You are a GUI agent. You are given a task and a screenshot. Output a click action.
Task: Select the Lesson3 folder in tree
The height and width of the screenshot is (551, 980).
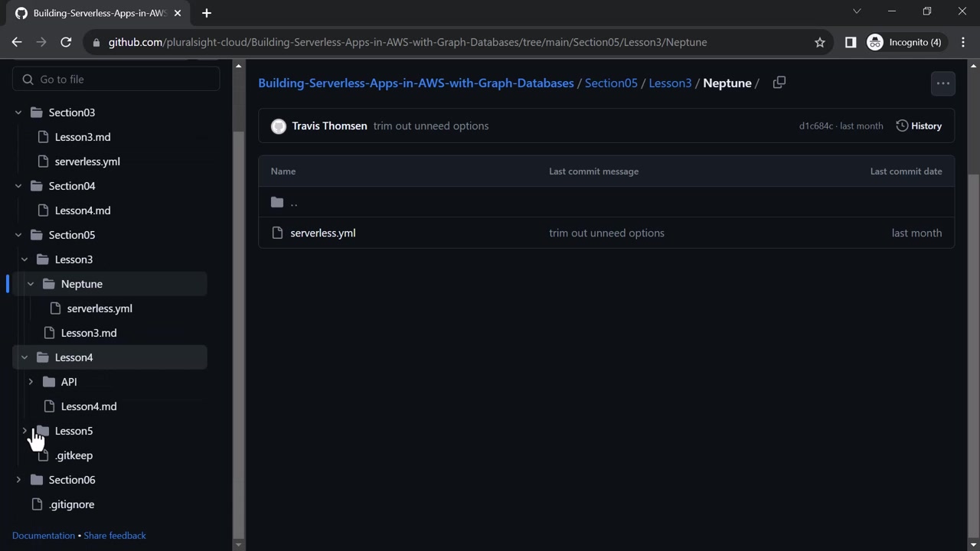point(73,259)
